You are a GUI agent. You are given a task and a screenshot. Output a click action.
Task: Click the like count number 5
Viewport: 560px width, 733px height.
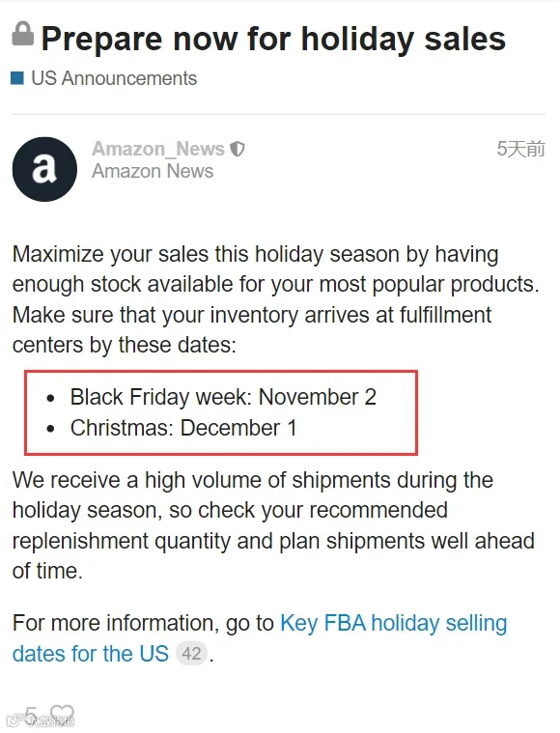tap(31, 716)
